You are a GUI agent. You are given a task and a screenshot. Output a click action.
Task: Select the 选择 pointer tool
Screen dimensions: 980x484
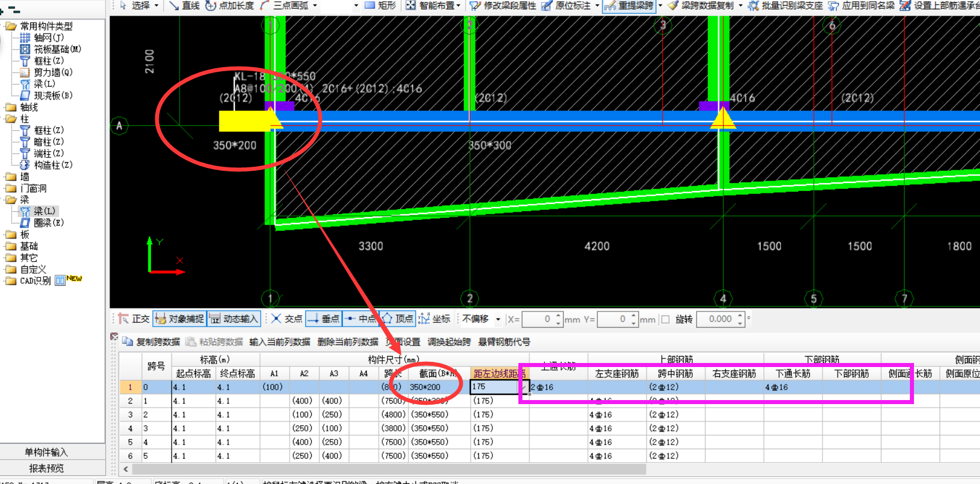click(135, 5)
